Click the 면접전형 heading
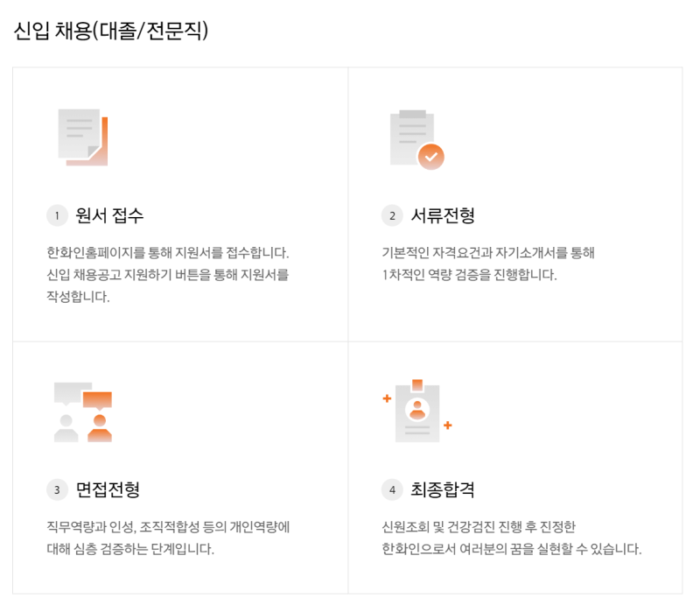This screenshot has height=605, width=700. pyautogui.click(x=108, y=489)
